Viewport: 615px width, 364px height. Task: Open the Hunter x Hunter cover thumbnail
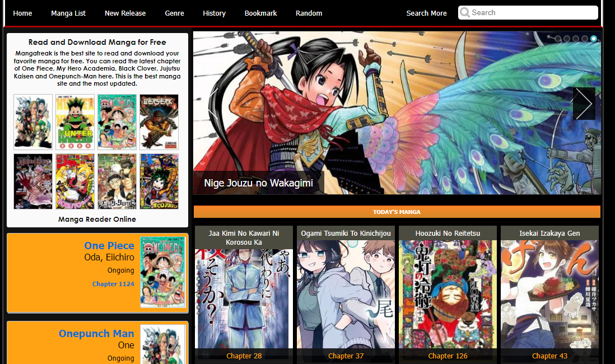[75, 122]
